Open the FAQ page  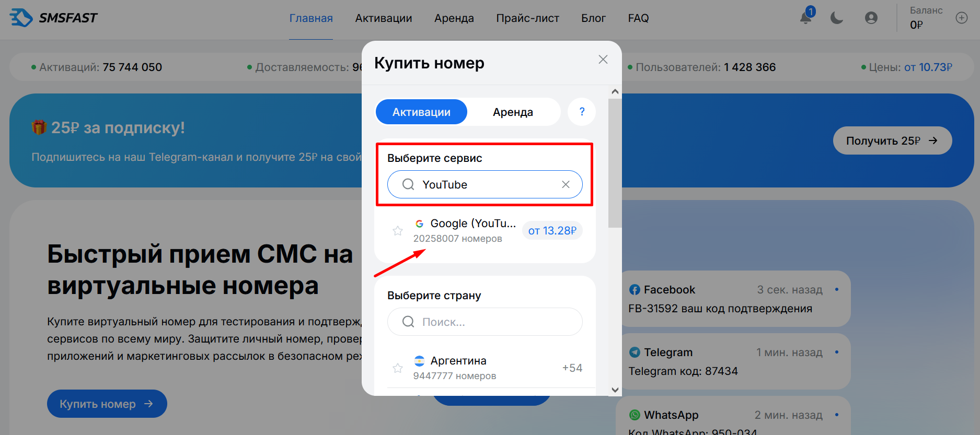[638, 18]
